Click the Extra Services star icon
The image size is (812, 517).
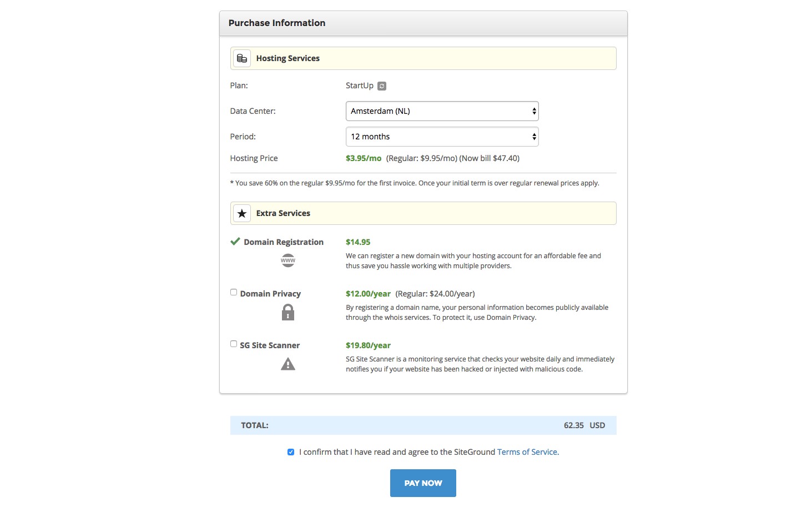tap(242, 213)
